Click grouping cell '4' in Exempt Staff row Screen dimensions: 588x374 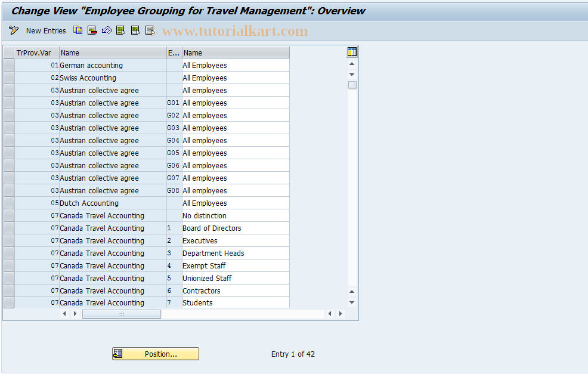[x=174, y=265]
